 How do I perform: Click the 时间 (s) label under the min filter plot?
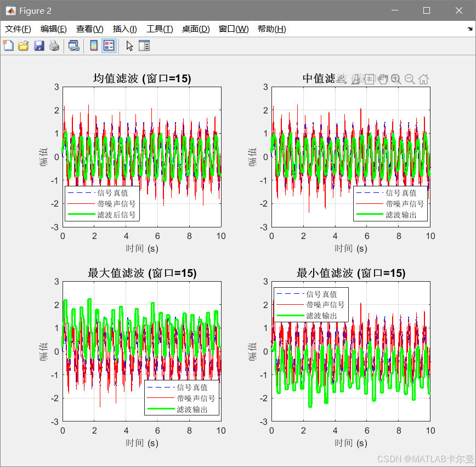tap(351, 443)
